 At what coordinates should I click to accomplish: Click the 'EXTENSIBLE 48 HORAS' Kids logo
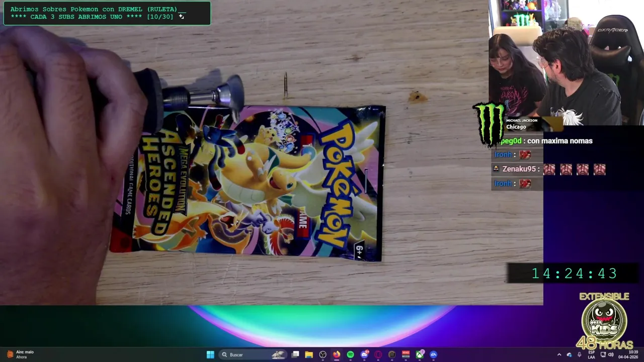(604, 321)
